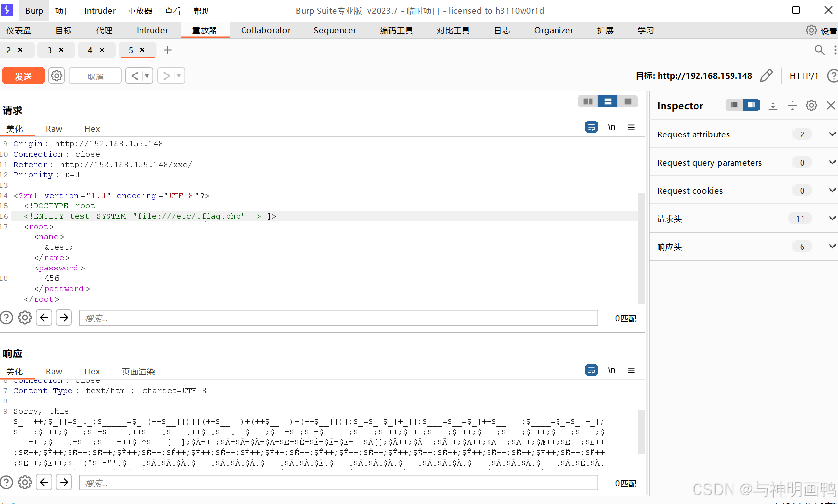This screenshot has width=838, height=504.
Task: Open the Collaborator tab
Action: click(266, 30)
